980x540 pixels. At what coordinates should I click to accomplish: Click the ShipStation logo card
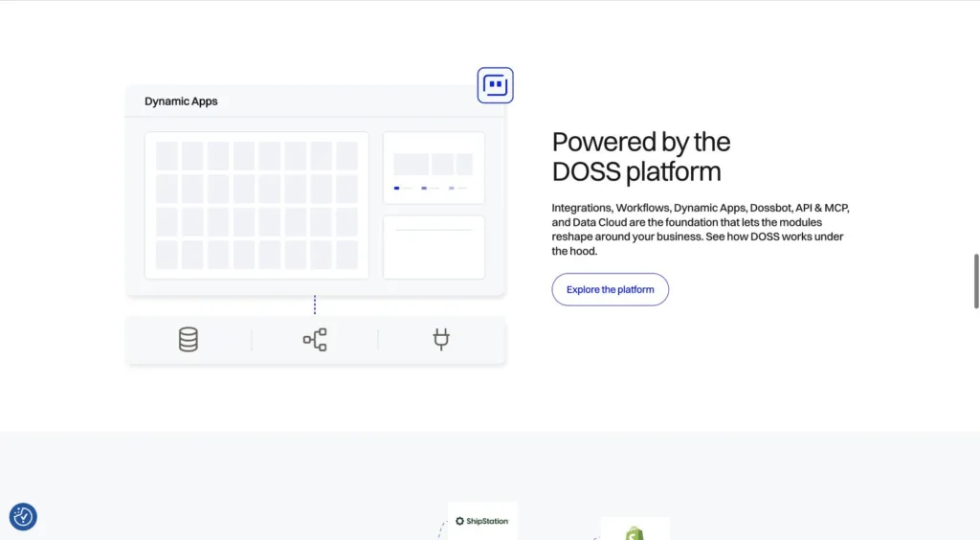point(482,521)
